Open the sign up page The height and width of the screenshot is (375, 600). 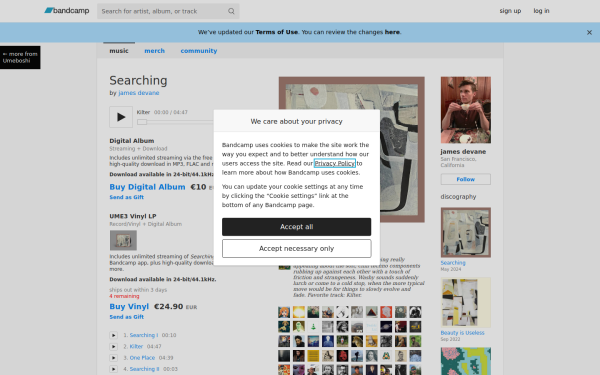(510, 11)
